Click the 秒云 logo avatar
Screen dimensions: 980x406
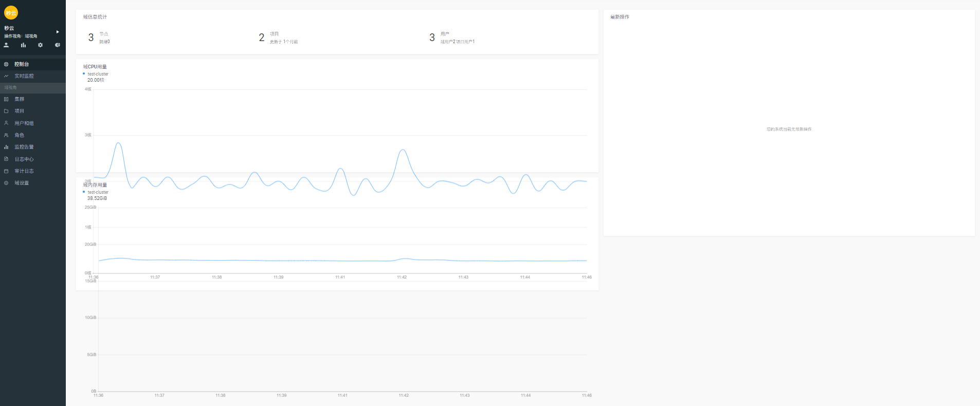click(x=11, y=13)
